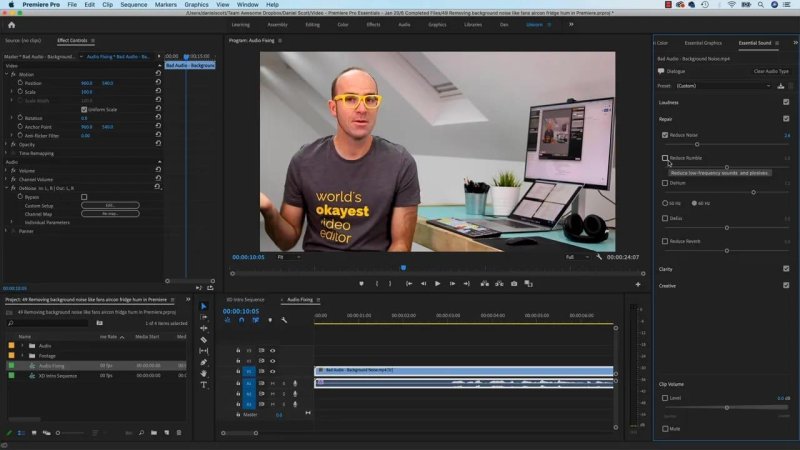This screenshot has width=800, height=450.
Task: Enable the DeHum checkbox
Action: (x=665, y=183)
